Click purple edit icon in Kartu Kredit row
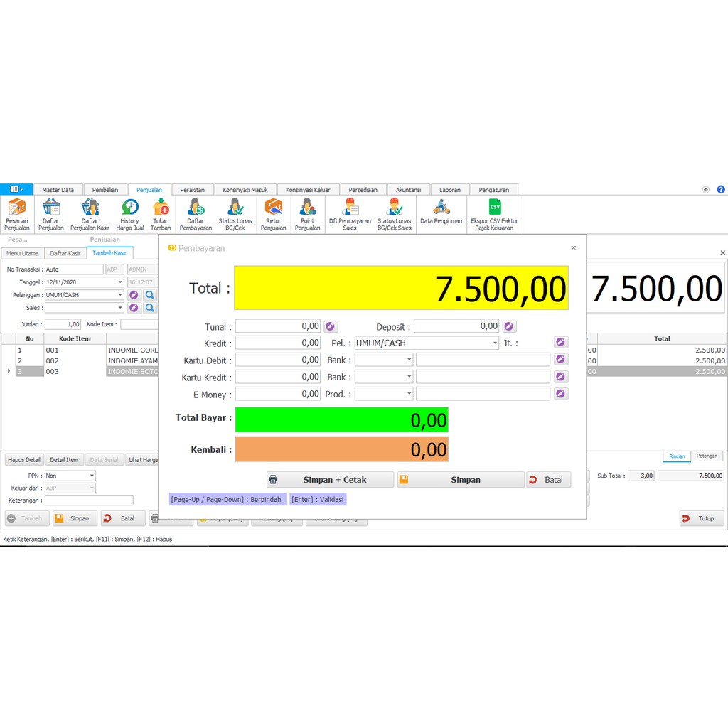This screenshot has height=728, width=728. [x=561, y=377]
